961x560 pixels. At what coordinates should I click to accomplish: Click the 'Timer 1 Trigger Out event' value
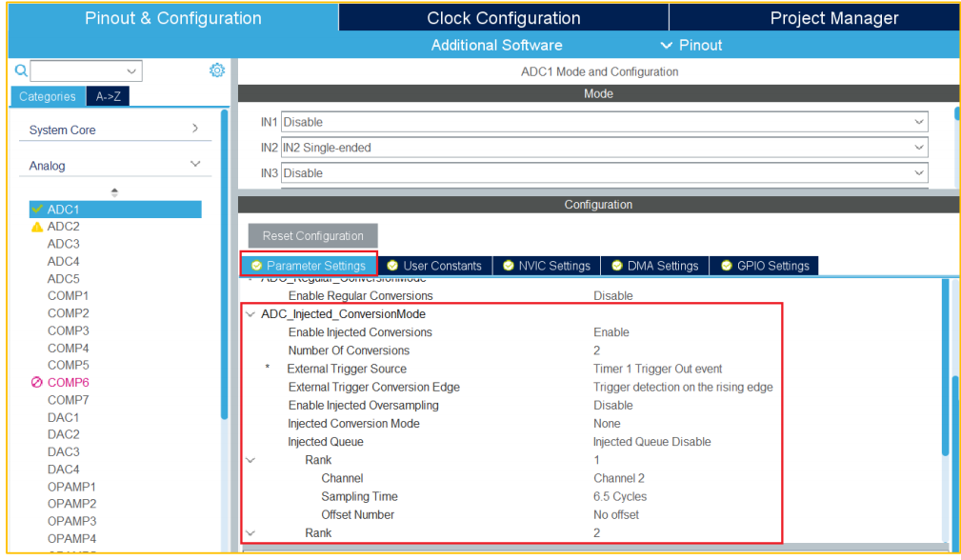point(657,369)
